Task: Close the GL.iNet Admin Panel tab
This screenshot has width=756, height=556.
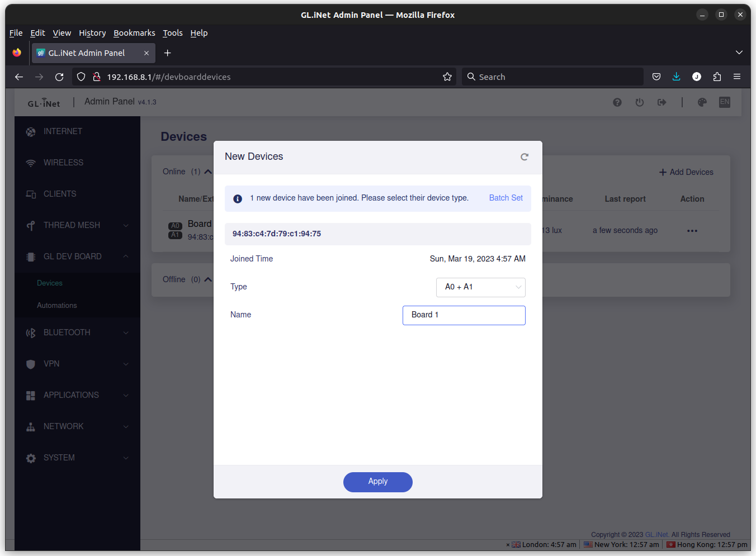Action: (x=147, y=53)
